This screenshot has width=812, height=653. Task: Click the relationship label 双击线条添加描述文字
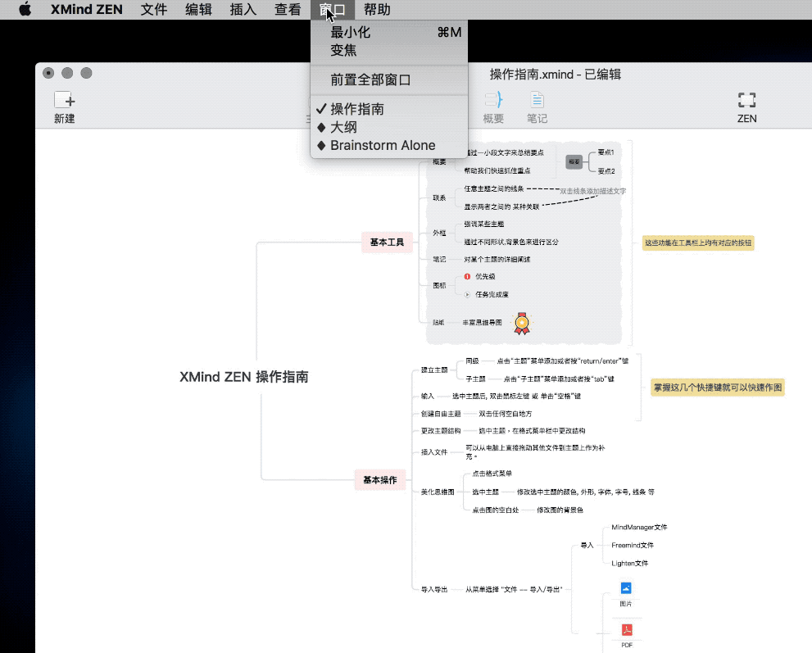[593, 191]
